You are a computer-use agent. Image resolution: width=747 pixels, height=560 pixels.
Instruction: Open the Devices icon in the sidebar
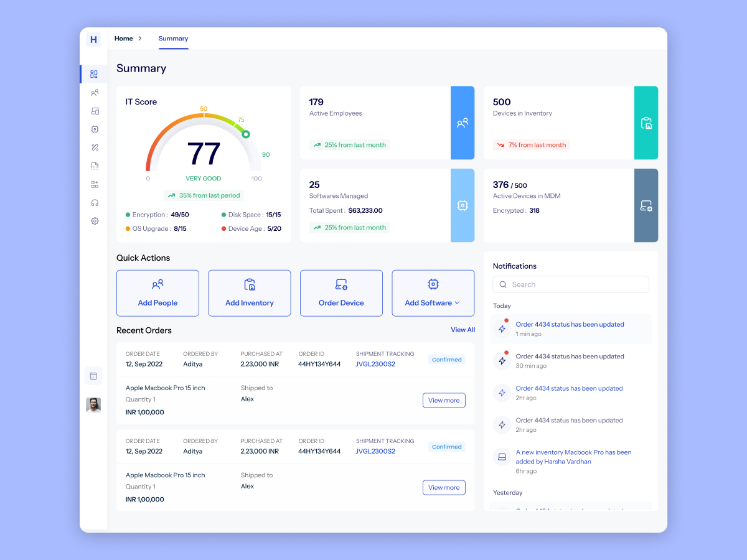(94, 111)
